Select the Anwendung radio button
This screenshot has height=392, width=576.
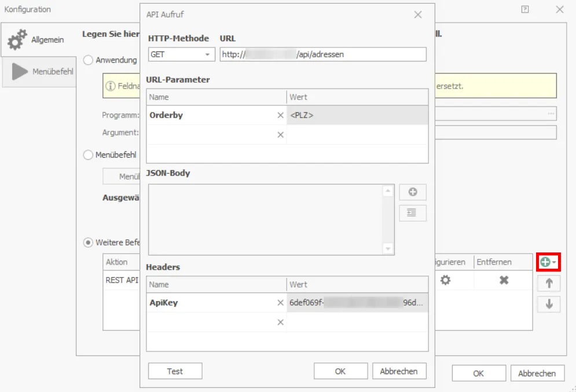88,60
